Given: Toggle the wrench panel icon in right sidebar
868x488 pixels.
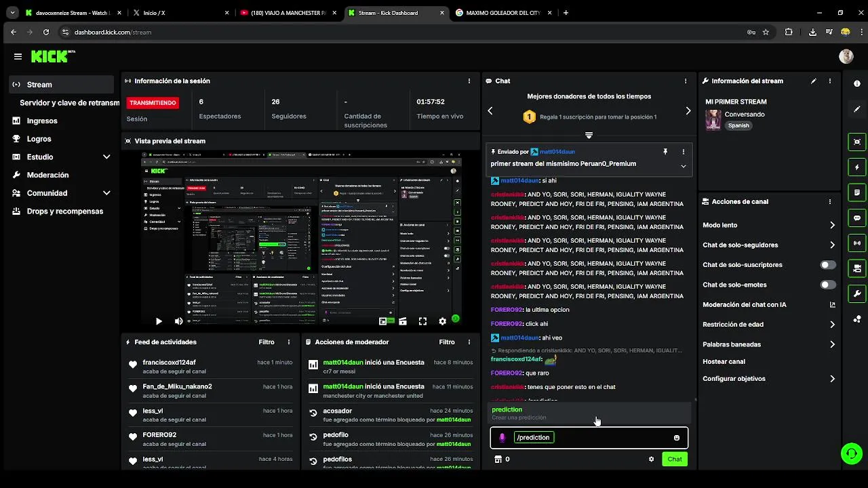Looking at the screenshot, I should pyautogui.click(x=857, y=293).
